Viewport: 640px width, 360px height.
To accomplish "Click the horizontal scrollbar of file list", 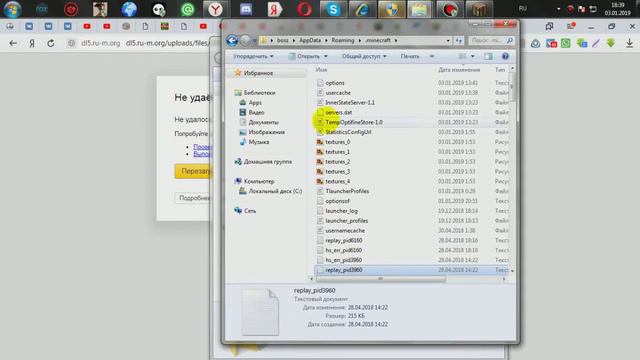I will click(x=380, y=279).
